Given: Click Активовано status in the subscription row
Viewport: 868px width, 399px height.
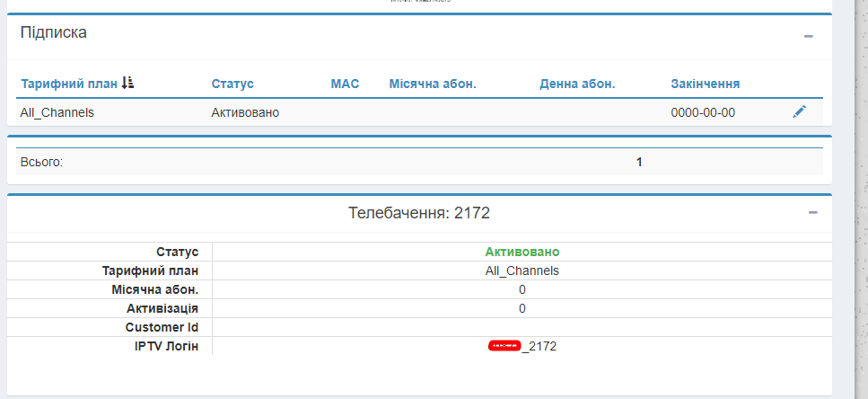Looking at the screenshot, I should pyautogui.click(x=245, y=112).
